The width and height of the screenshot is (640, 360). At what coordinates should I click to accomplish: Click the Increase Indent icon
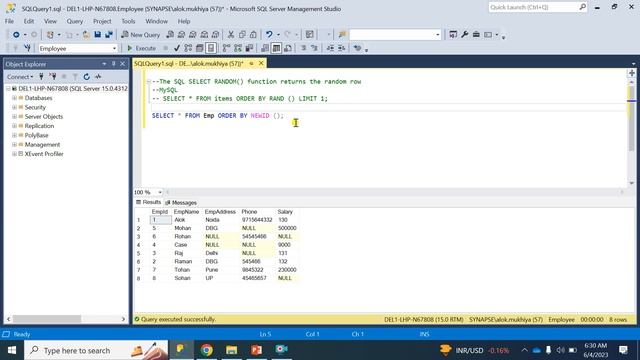(x=342, y=48)
